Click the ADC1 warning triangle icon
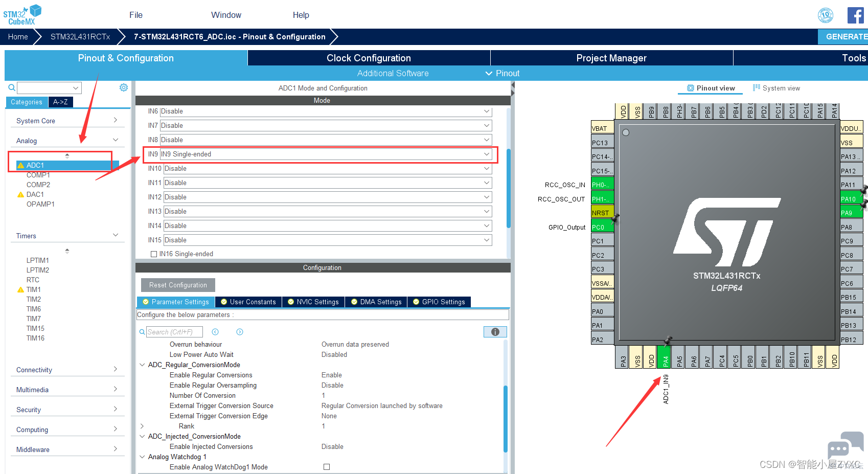The image size is (868, 474). coord(21,165)
